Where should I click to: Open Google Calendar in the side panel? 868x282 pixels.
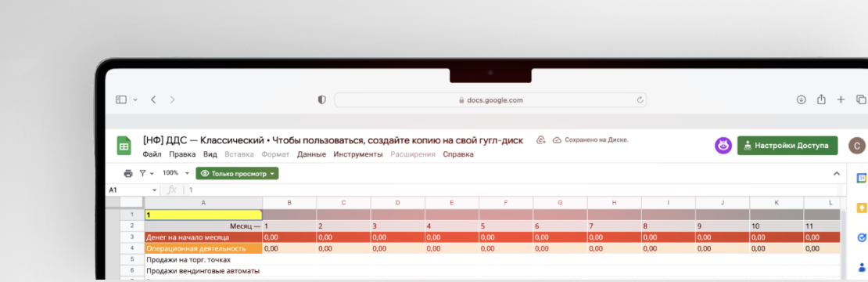862,178
